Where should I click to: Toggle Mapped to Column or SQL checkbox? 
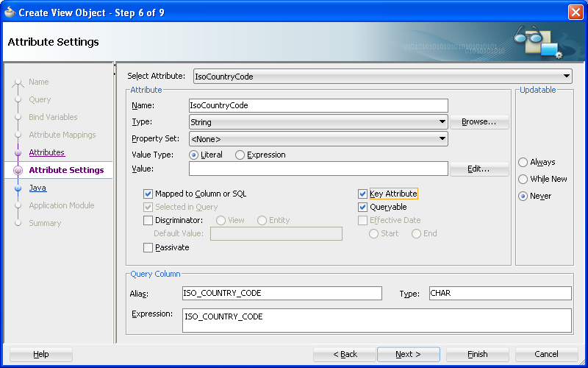tap(148, 194)
